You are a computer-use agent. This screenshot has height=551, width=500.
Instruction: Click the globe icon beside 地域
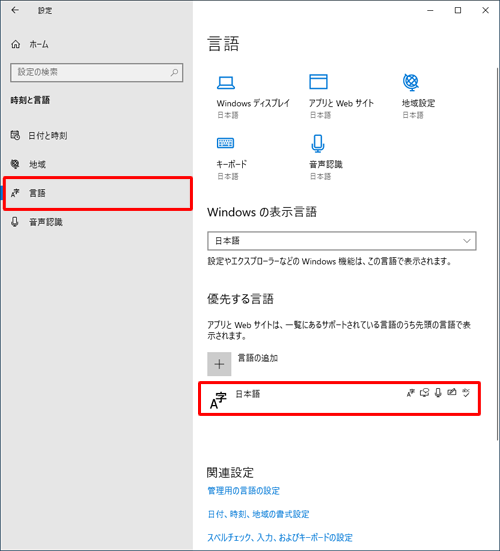[x=15, y=164]
